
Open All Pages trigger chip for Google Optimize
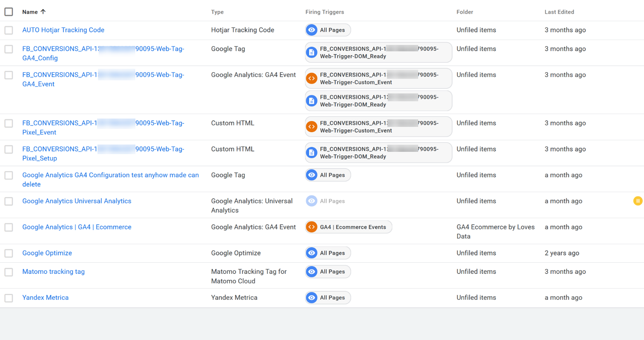(x=328, y=253)
